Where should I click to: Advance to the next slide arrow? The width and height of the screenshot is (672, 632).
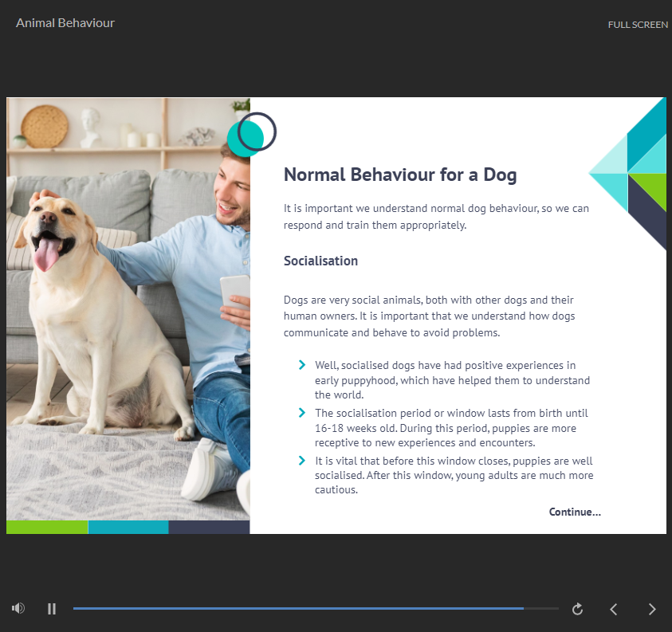(x=652, y=609)
